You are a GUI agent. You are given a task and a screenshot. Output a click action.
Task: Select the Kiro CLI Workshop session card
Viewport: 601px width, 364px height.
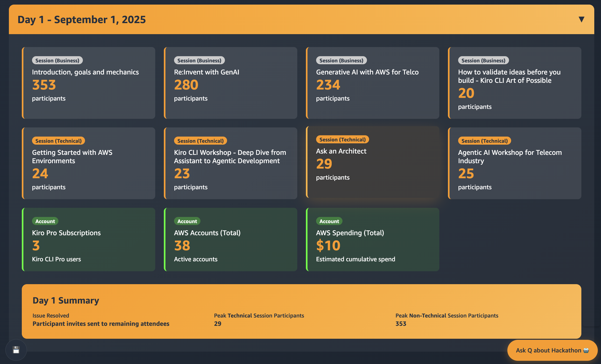(x=231, y=163)
